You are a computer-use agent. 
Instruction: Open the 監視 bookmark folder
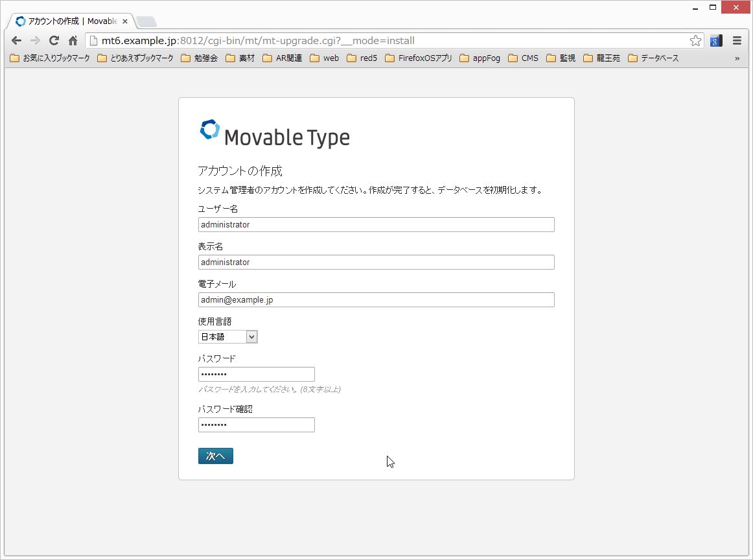[x=561, y=58]
